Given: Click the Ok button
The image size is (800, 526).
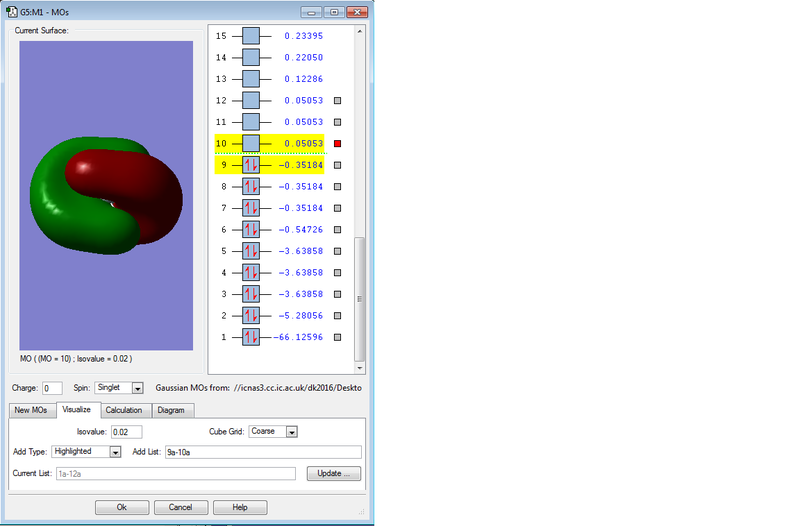Looking at the screenshot, I should click(121, 507).
